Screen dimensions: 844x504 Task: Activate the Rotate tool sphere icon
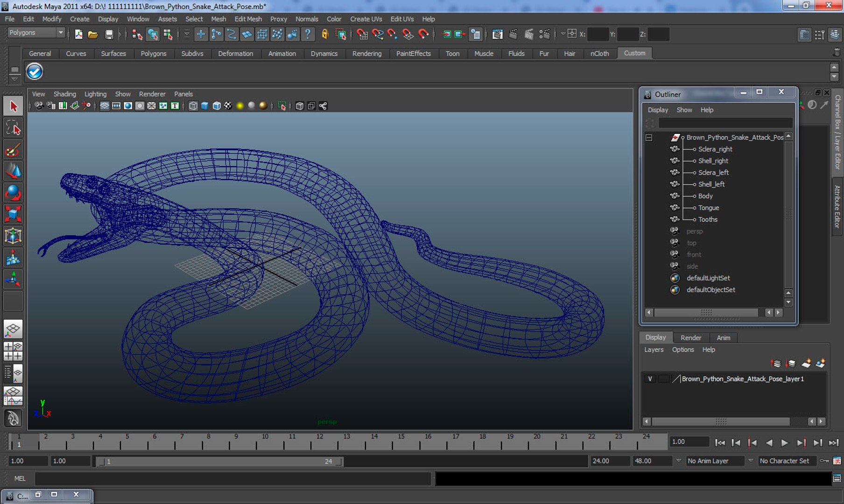[13, 193]
